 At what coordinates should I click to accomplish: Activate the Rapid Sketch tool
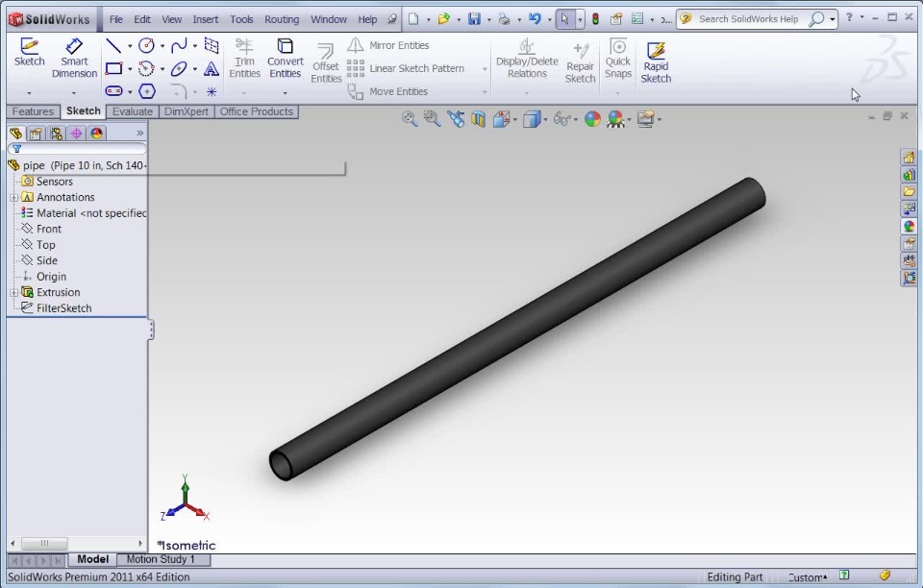[656, 62]
